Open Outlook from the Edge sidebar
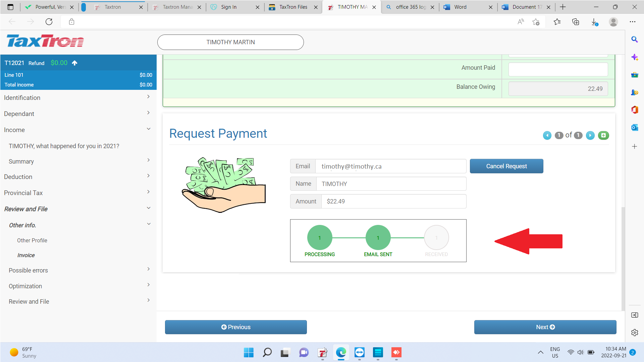Viewport: 644px width, 362px height. 634,127
